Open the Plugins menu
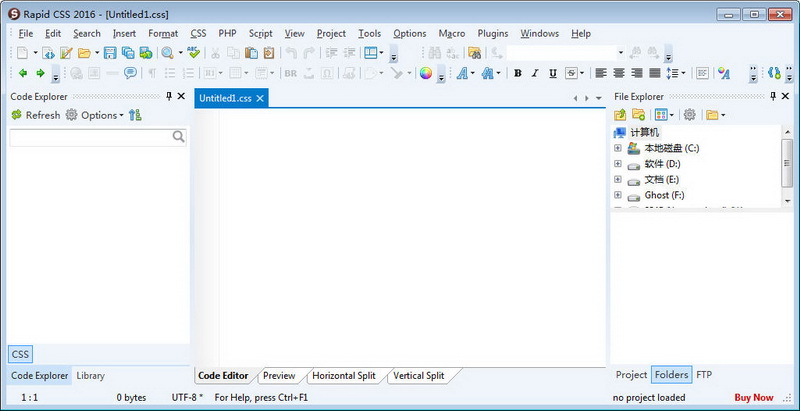800x411 pixels. tap(493, 34)
